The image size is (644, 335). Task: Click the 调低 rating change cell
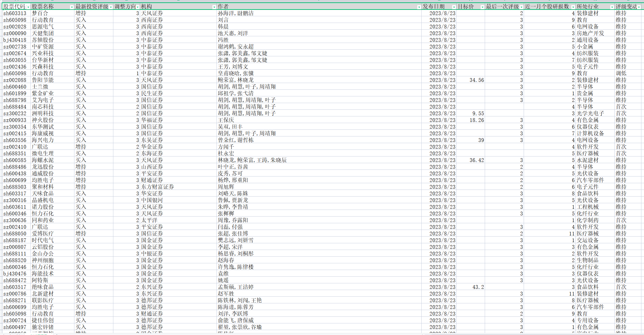point(628,73)
